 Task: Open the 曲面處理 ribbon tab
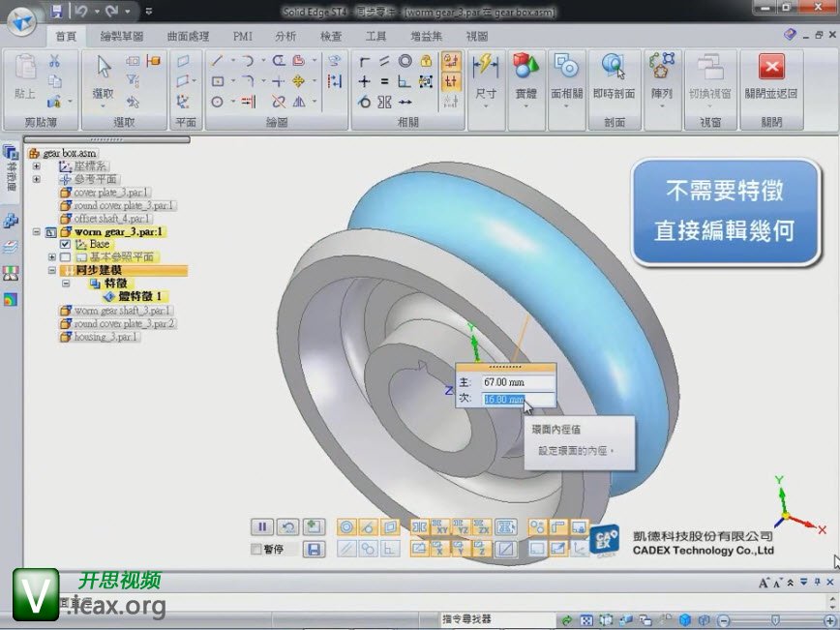coord(188,36)
